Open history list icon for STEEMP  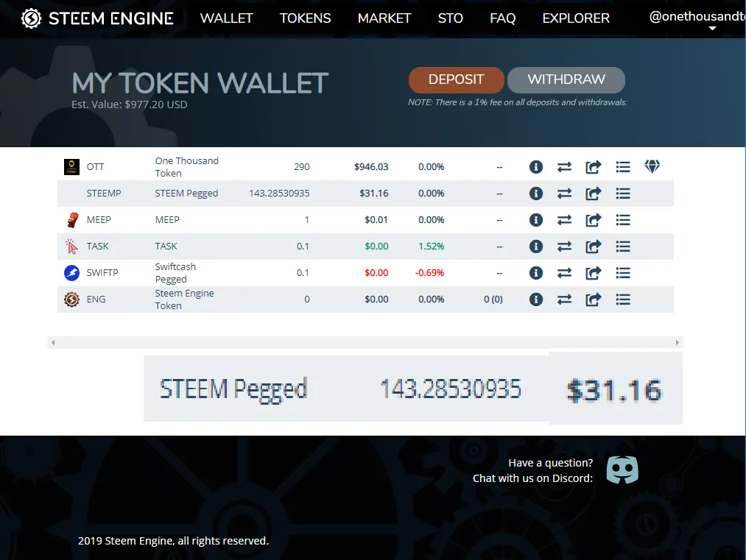[623, 194]
